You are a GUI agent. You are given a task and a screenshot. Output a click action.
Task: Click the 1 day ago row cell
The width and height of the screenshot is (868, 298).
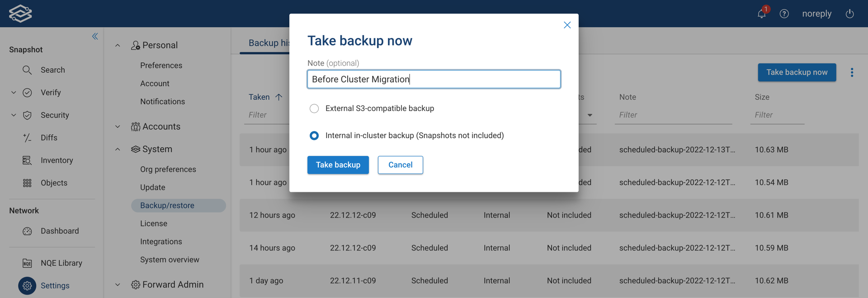coord(266,280)
